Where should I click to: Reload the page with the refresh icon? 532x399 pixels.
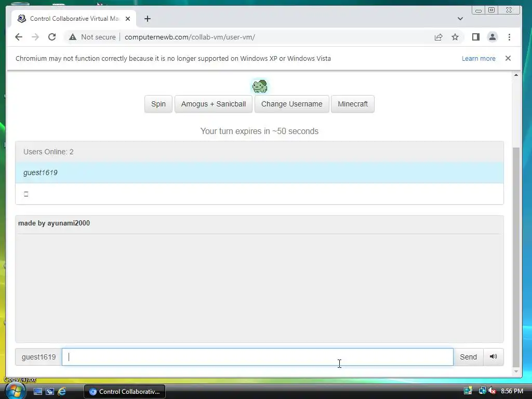pyautogui.click(x=52, y=37)
